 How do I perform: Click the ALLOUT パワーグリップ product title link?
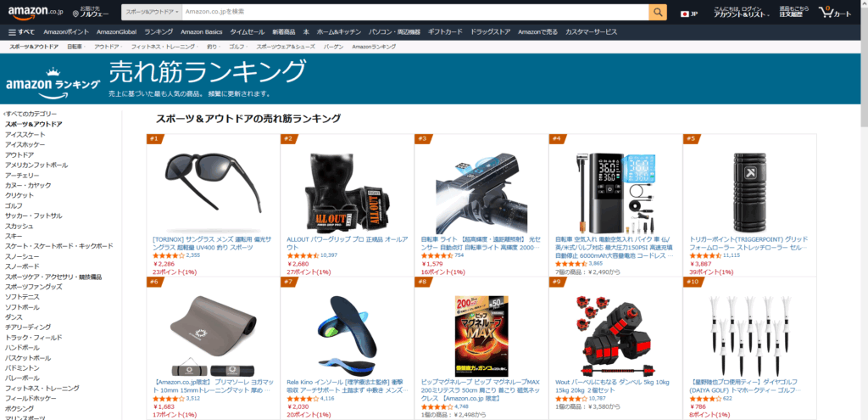347,244
